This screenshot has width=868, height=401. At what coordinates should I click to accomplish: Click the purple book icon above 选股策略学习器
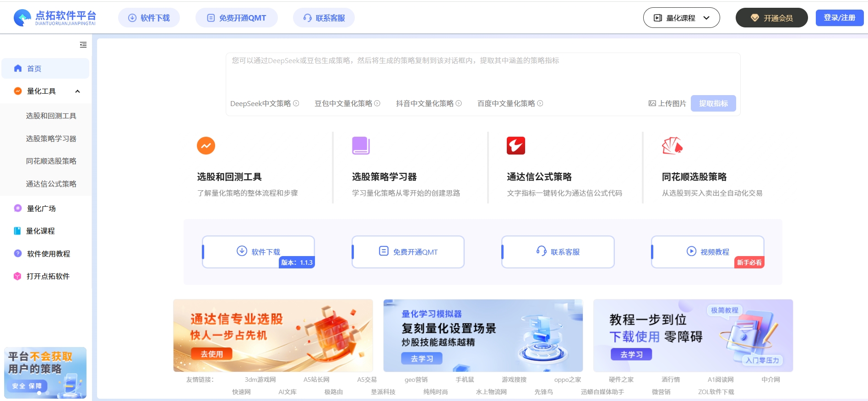point(361,145)
